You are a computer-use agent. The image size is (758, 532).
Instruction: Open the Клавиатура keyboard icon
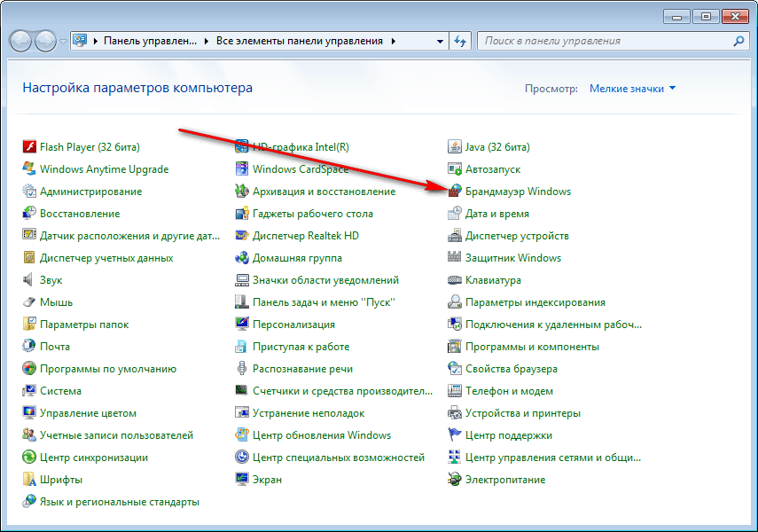pos(455,280)
